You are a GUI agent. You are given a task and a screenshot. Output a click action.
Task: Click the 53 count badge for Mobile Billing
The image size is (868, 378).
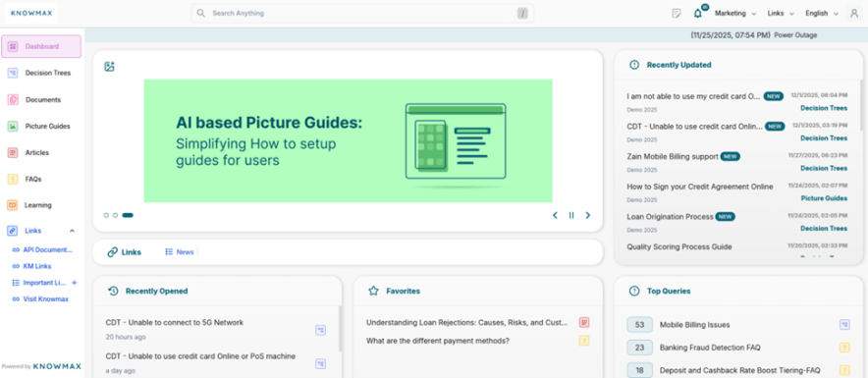[640, 325]
